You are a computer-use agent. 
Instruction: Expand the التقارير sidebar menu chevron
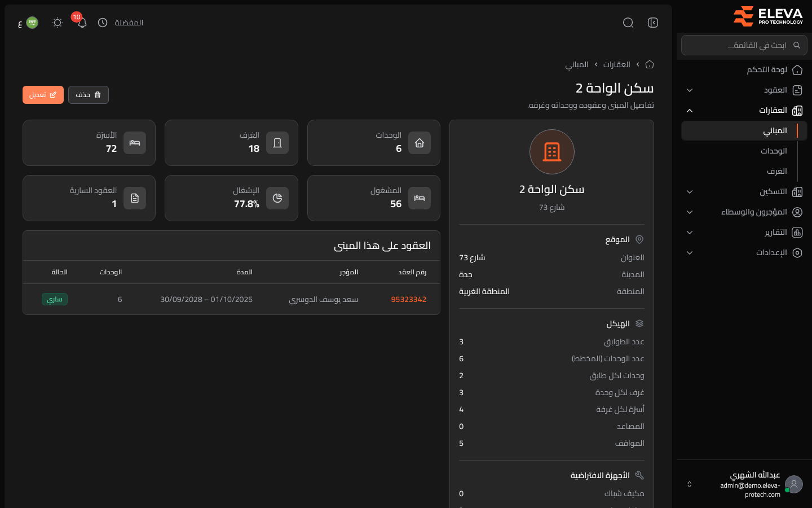[690, 233]
